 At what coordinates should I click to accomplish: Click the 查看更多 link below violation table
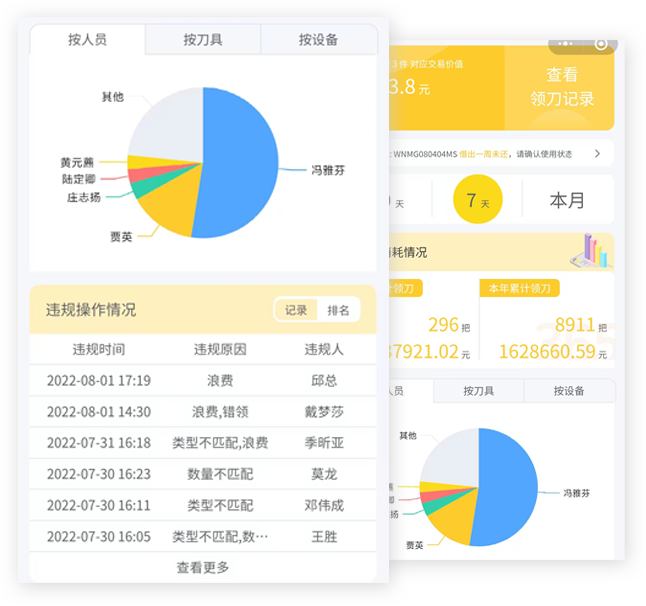203,567
